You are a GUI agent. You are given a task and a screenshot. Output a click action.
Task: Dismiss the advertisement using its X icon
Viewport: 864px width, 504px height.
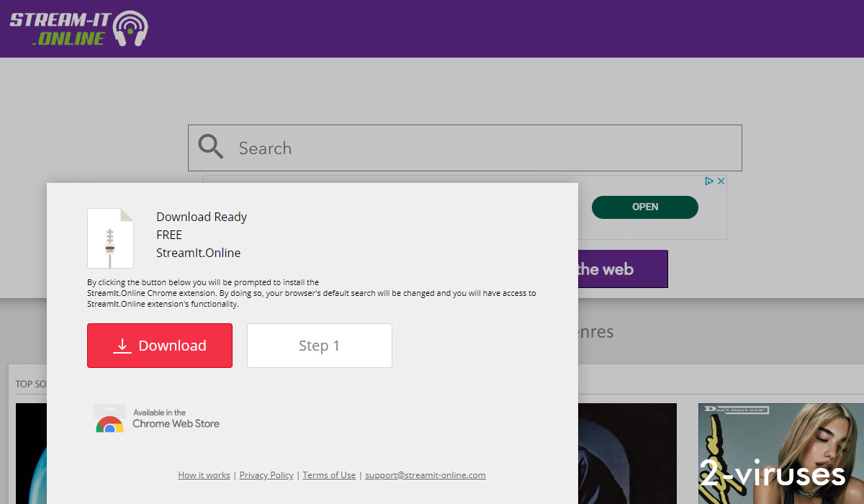[721, 181]
